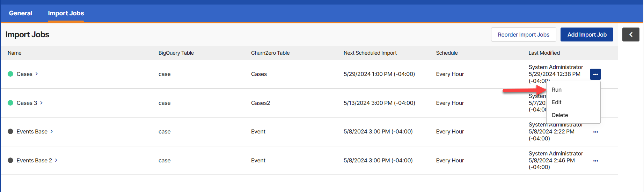Expand the Events Base 2 job chevron
This screenshot has width=644, height=192.
(x=56, y=160)
